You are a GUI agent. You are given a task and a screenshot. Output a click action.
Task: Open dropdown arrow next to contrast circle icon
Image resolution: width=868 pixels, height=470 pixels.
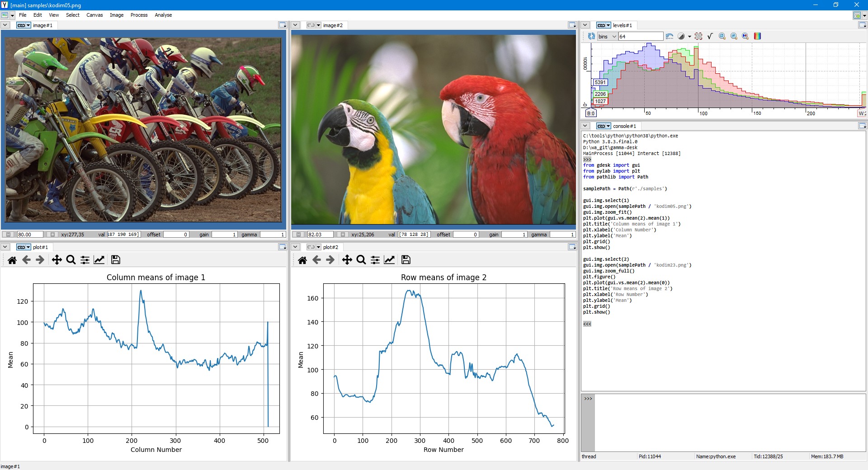click(689, 37)
